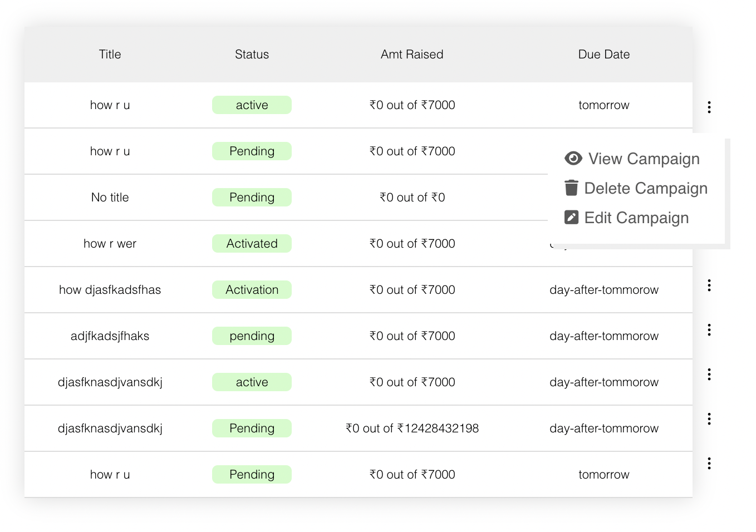The image size is (756, 532).
Task: Choose View Campaign from the popup menu
Action: [x=632, y=159]
